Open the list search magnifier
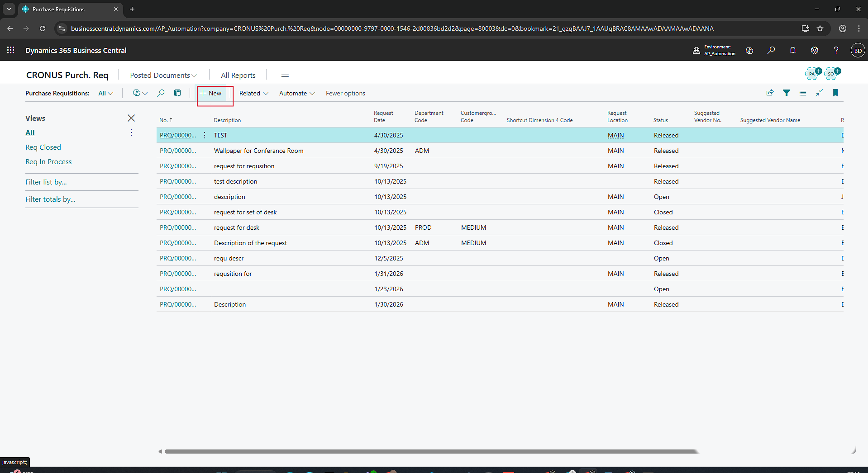868x473 pixels. (x=161, y=93)
